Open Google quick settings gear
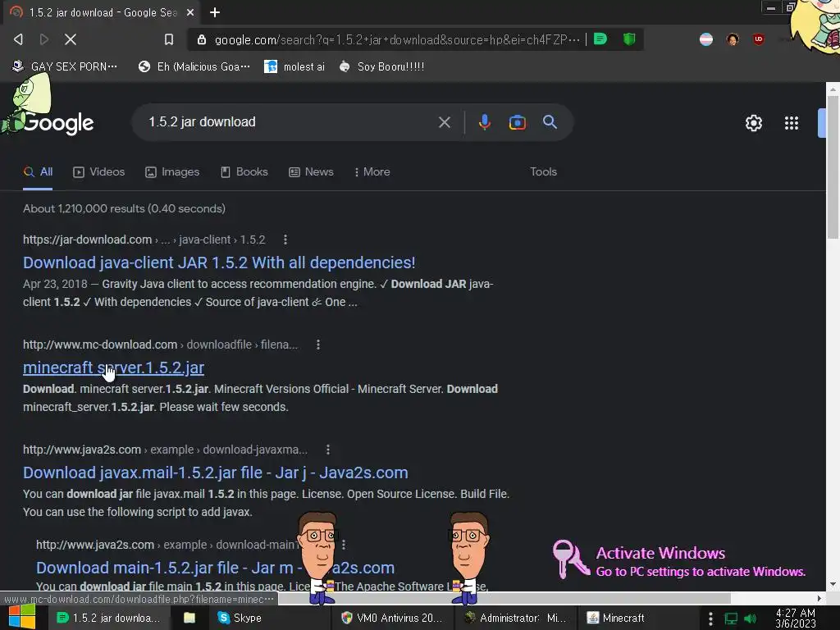The width and height of the screenshot is (840, 630). click(x=753, y=123)
